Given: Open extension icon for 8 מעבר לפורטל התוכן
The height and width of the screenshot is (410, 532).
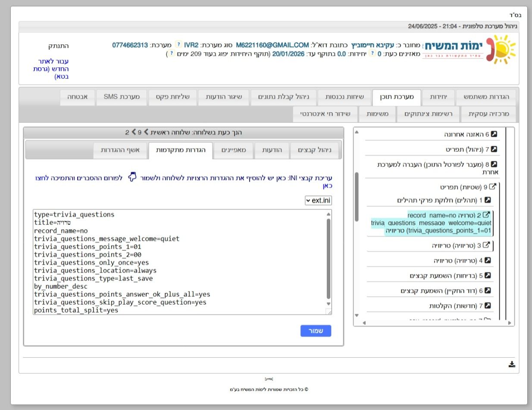Looking at the screenshot, I should 494,164.
